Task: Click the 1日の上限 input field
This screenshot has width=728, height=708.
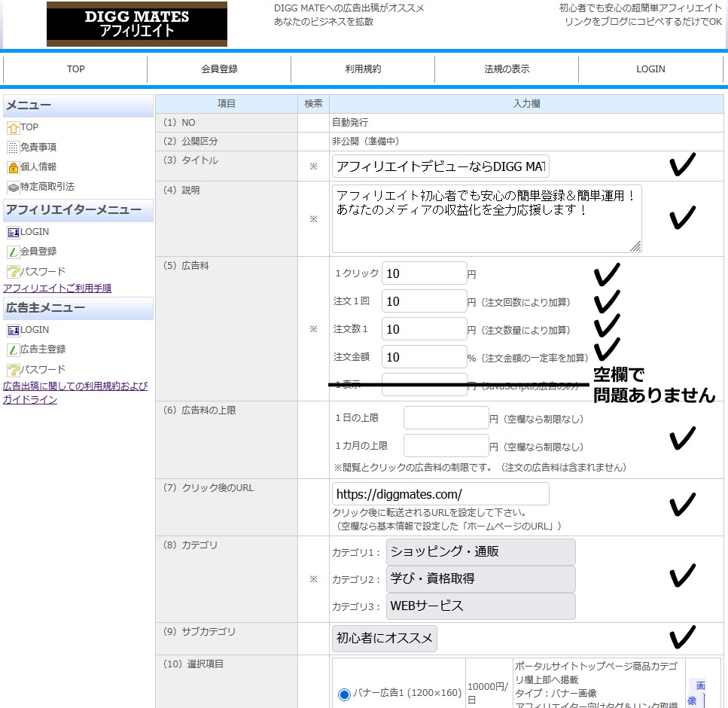Action: 446,418
